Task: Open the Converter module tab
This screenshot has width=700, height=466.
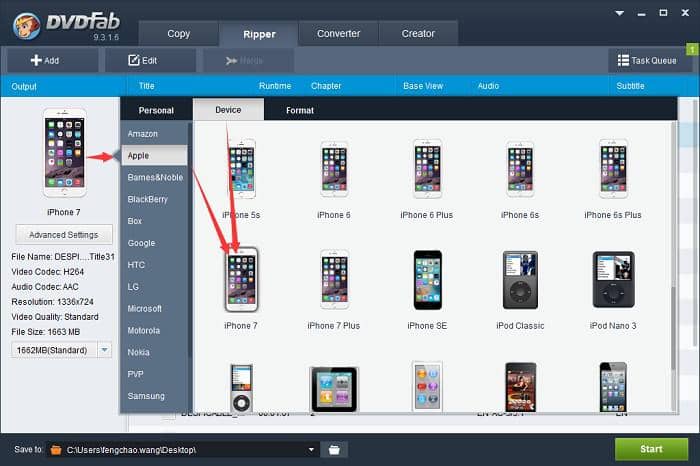Action: 338,34
